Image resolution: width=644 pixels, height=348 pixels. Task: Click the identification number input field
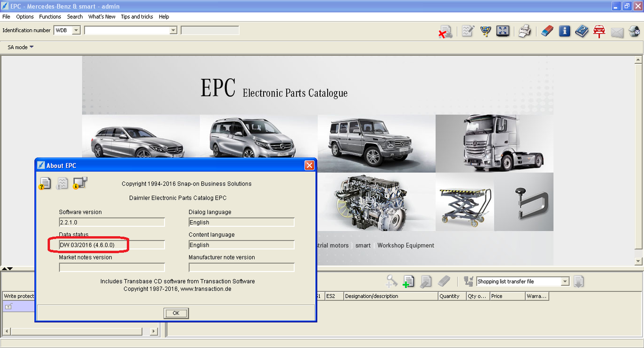click(x=127, y=30)
